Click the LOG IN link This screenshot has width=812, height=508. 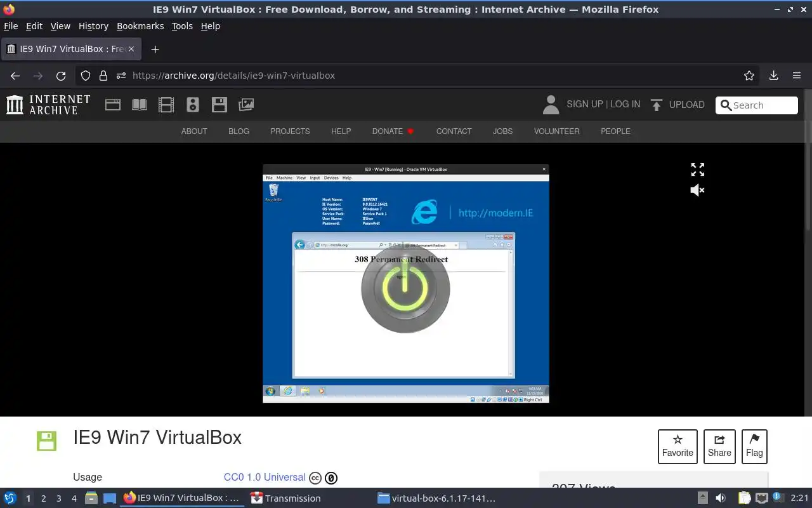pyautogui.click(x=625, y=104)
